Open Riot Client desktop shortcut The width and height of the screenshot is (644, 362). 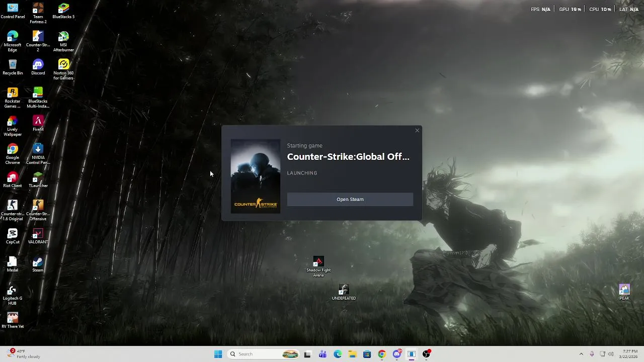(13, 180)
